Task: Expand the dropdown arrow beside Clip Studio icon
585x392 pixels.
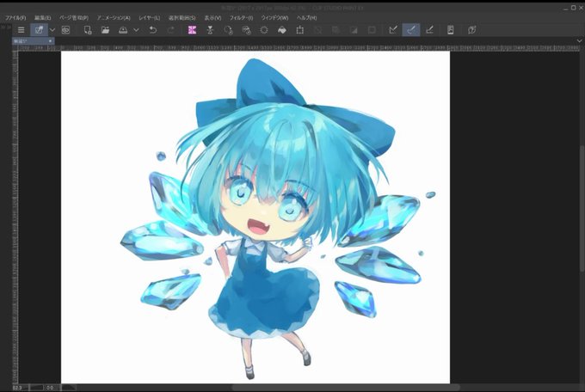Action: (x=52, y=30)
